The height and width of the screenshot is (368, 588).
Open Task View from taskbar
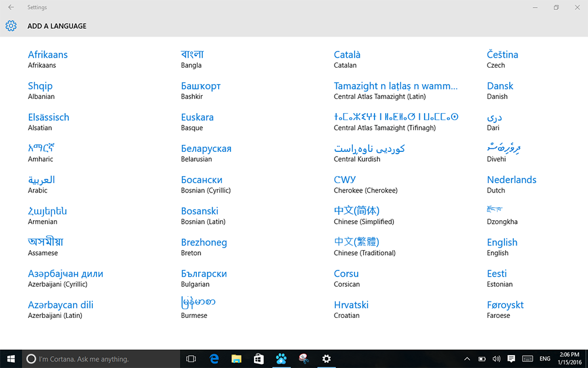pos(191,359)
